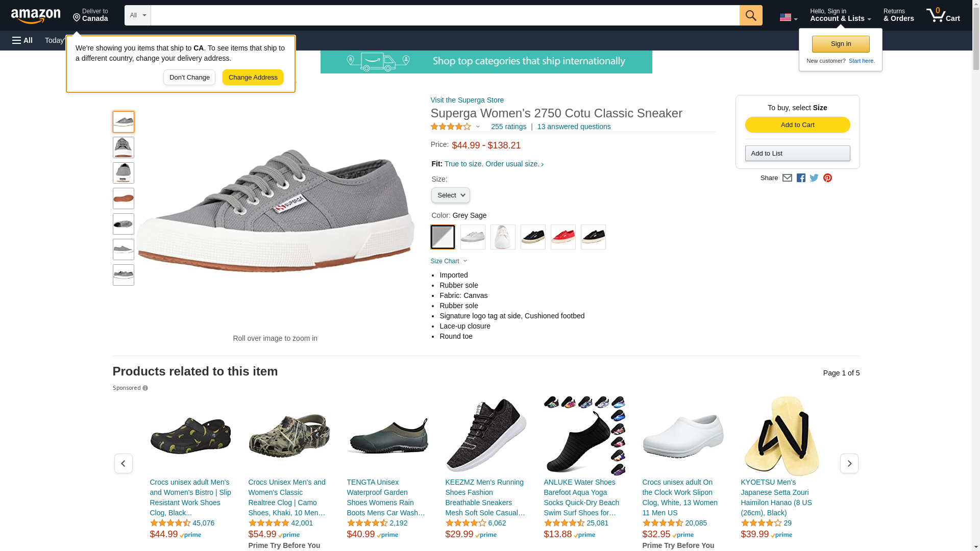980x551 pixels.
Task: Open the All search category dropdown
Action: coord(138,15)
